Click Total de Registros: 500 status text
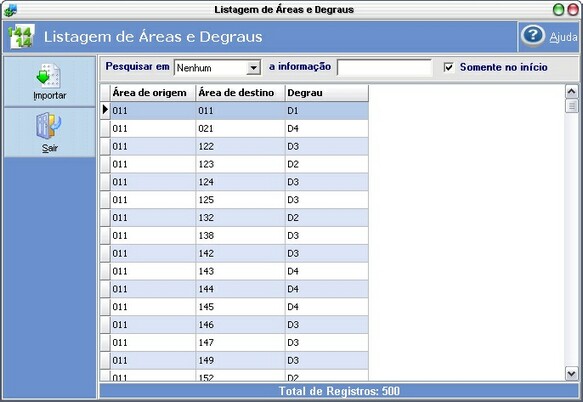This screenshot has height=402, width=583. [x=339, y=391]
